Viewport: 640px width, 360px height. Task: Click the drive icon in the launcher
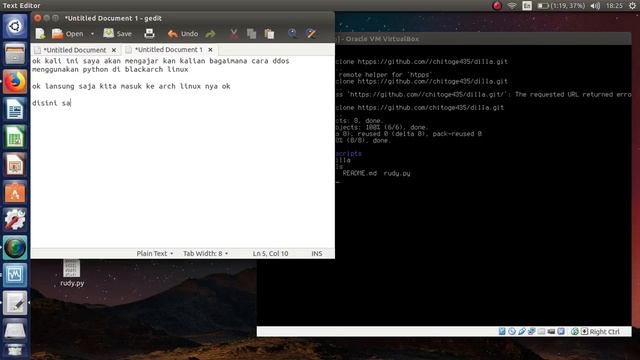(x=15, y=330)
